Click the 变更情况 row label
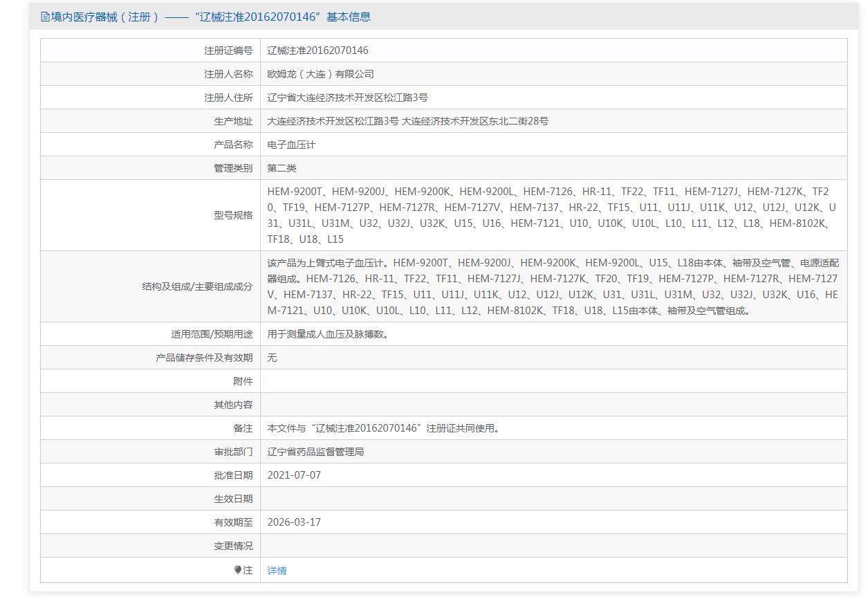The width and height of the screenshot is (868, 597). pyautogui.click(x=233, y=546)
